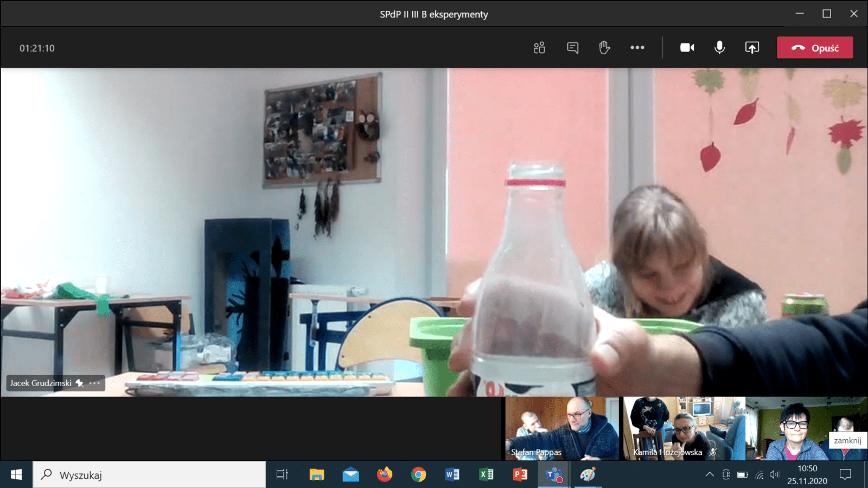Close the Teams meeting window
This screenshot has height=488, width=868.
pyautogui.click(x=854, y=14)
